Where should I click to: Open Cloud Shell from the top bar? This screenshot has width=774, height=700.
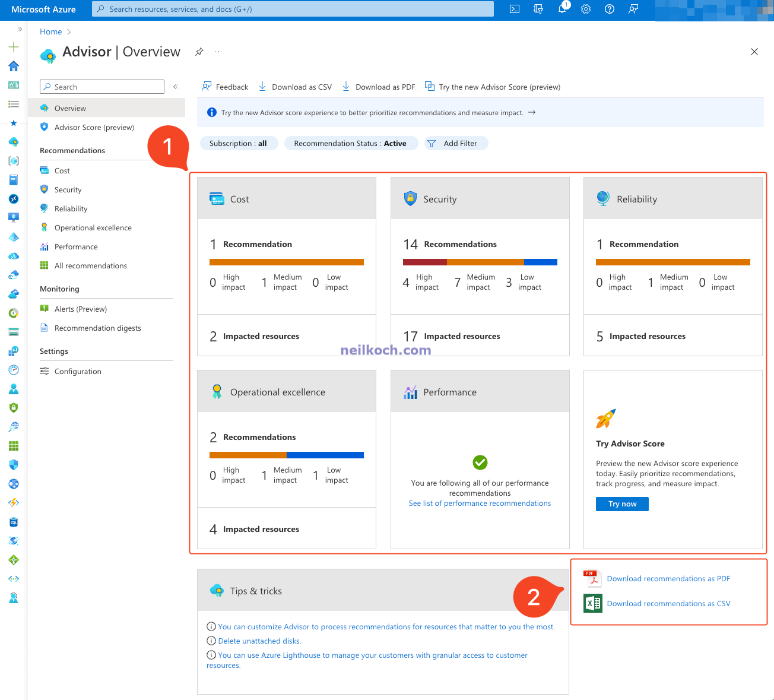pyautogui.click(x=515, y=9)
